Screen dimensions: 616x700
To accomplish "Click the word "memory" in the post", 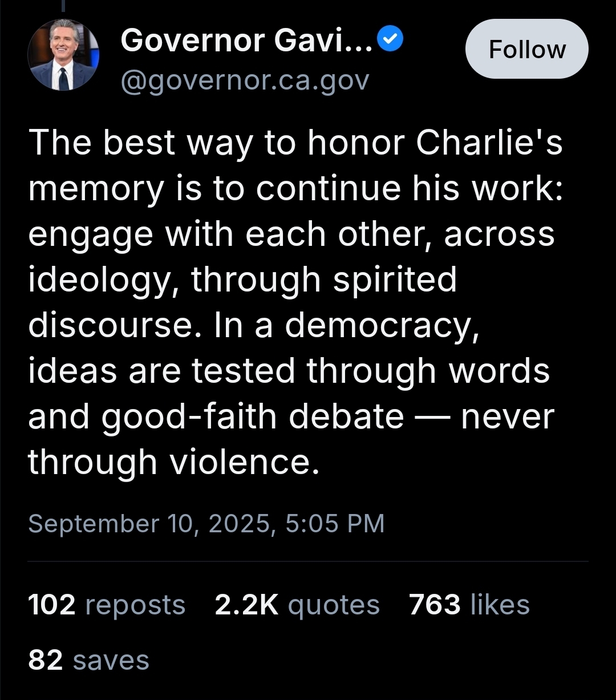I will (95, 189).
